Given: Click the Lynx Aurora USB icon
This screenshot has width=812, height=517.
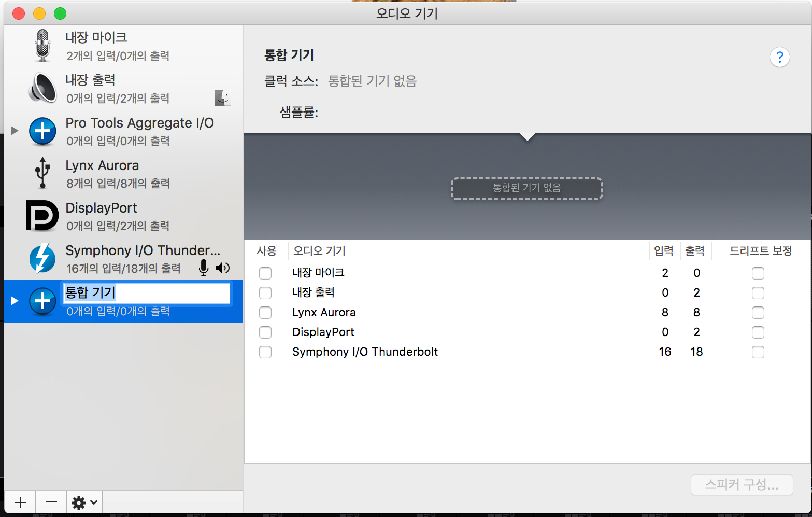Looking at the screenshot, I should pyautogui.click(x=42, y=173).
